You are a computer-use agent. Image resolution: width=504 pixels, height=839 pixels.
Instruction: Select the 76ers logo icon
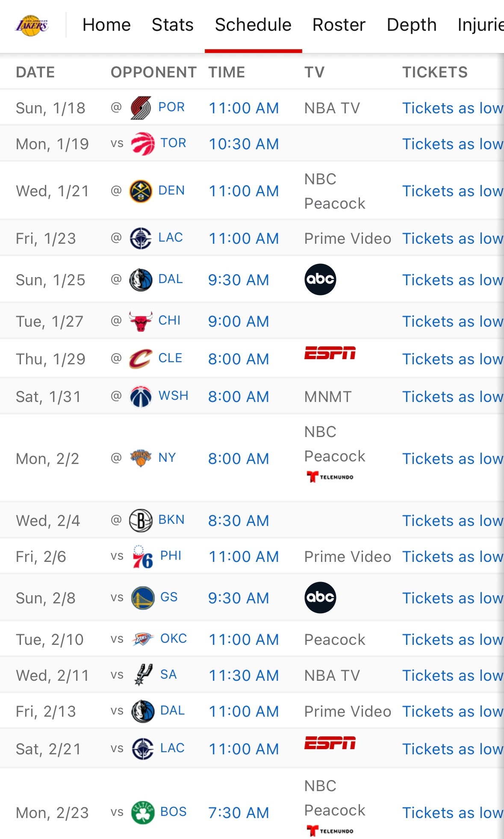click(142, 556)
